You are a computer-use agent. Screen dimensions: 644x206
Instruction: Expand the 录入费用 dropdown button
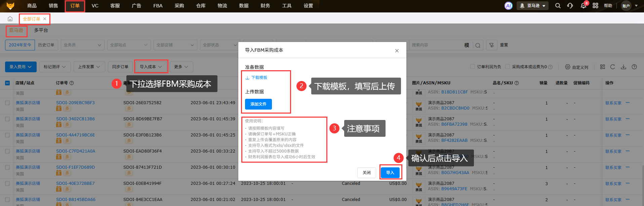tap(21, 67)
